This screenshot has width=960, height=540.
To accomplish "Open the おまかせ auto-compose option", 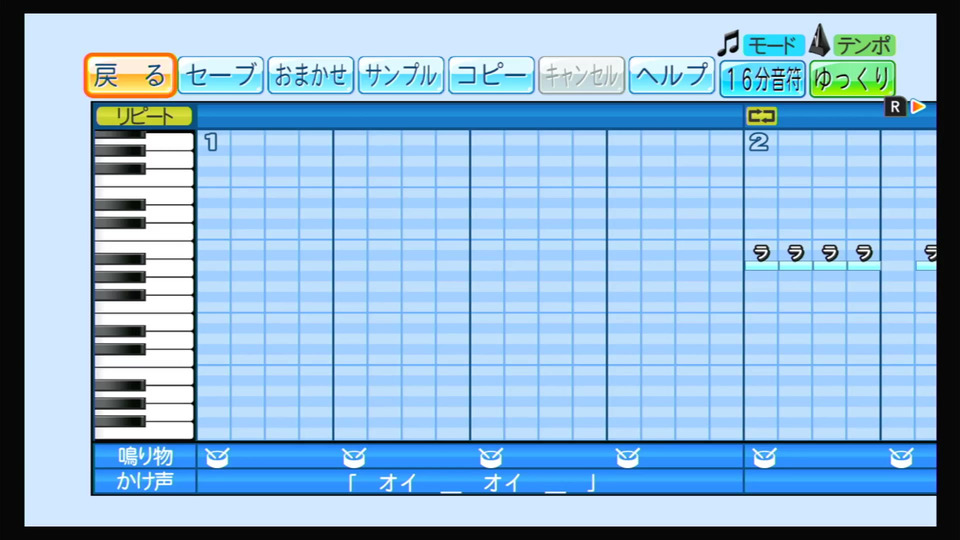I will tap(311, 75).
